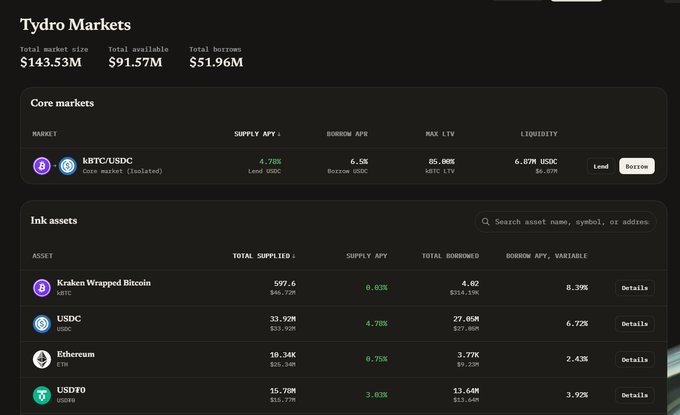Click the USDC coin icon in kBTC/USDC row
680x415 pixels.
[x=68, y=166]
